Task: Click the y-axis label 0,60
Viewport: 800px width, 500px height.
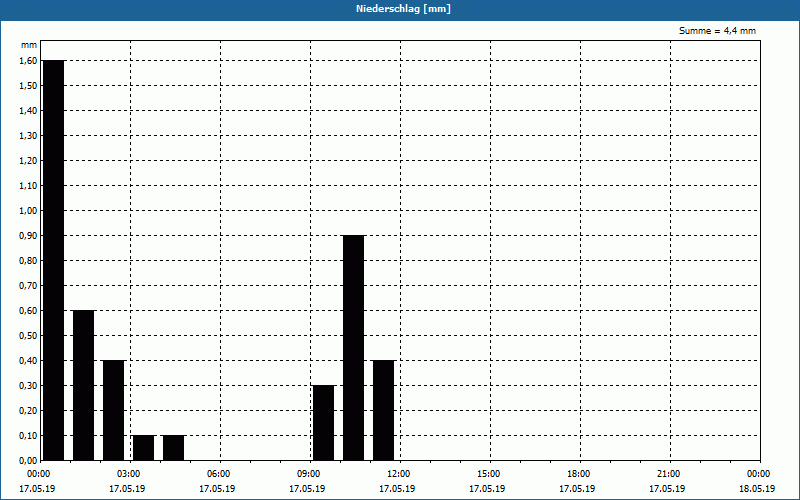Action: click(29, 310)
